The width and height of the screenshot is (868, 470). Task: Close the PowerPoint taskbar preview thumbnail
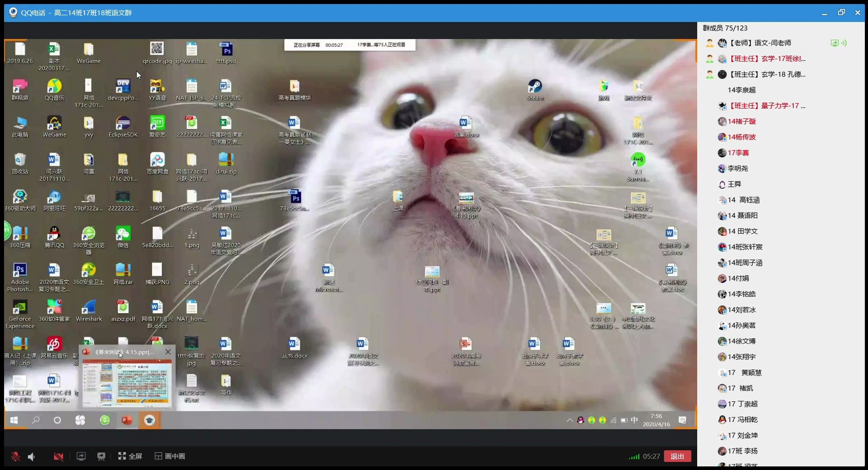tap(168, 352)
